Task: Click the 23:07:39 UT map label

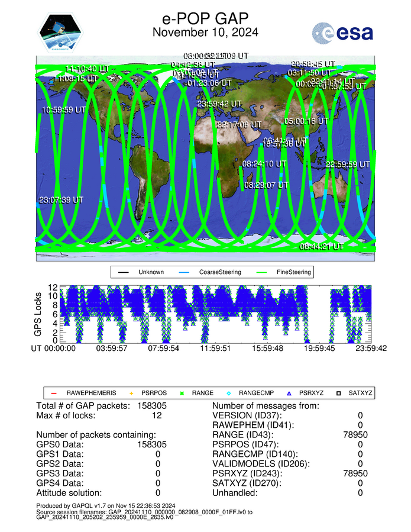Action: click(61, 200)
